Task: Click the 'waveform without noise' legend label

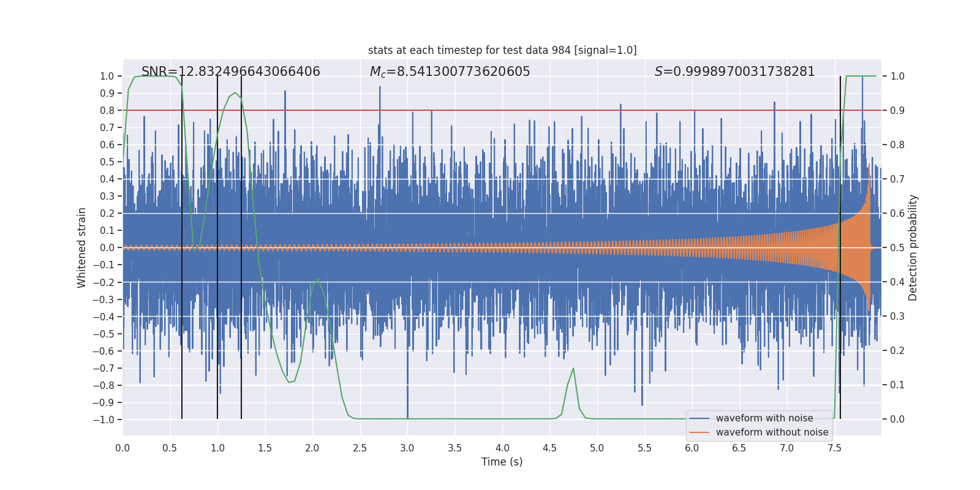Action: pyautogui.click(x=772, y=432)
